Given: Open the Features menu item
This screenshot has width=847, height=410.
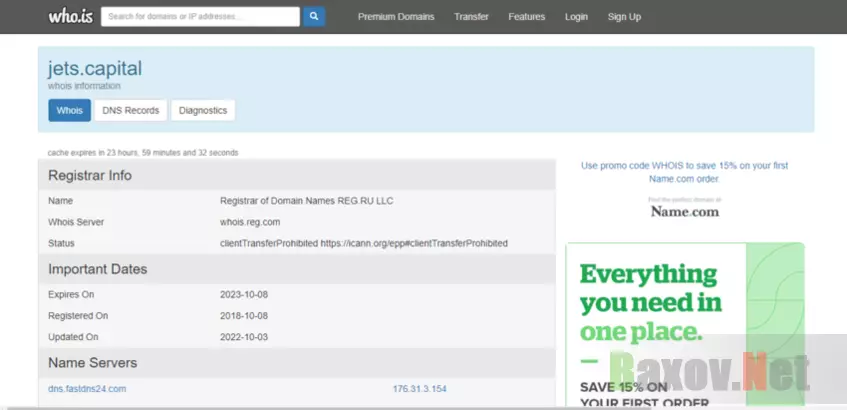Looking at the screenshot, I should pyautogui.click(x=527, y=17).
